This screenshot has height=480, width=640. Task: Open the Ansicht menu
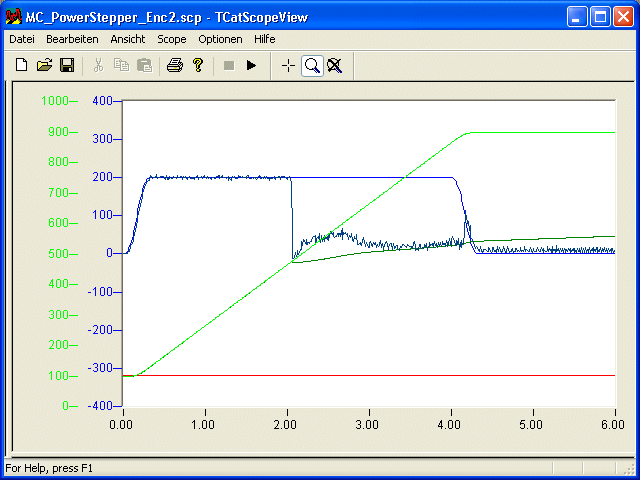coord(128,39)
